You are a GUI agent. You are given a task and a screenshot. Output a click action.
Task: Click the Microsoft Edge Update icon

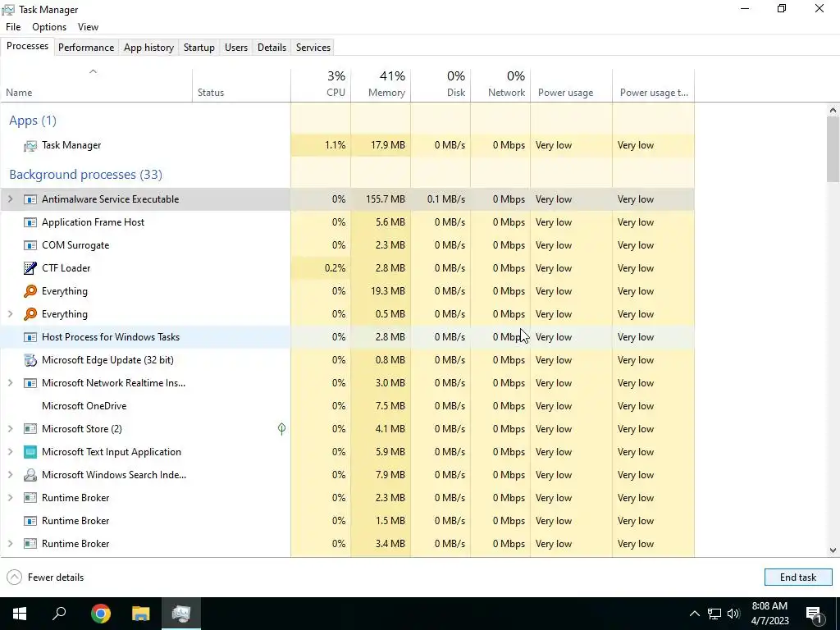tap(30, 360)
